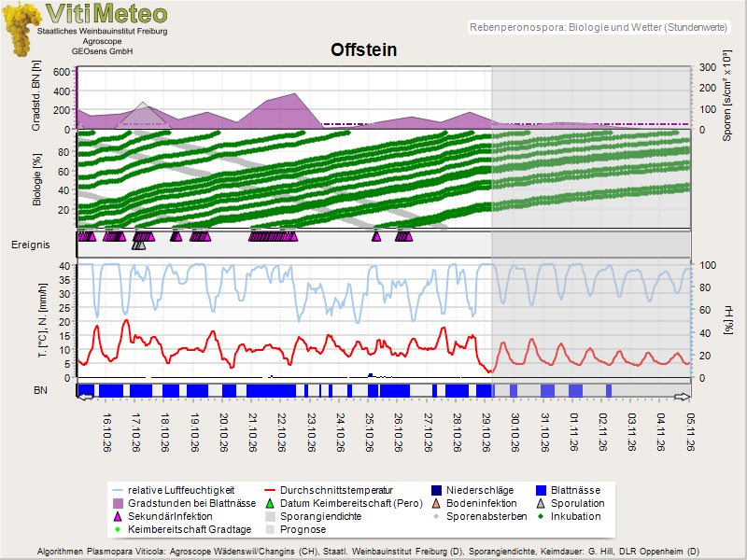This screenshot has width=747, height=560.
Task: Click the rH [%] axis label
Action: coord(728,320)
